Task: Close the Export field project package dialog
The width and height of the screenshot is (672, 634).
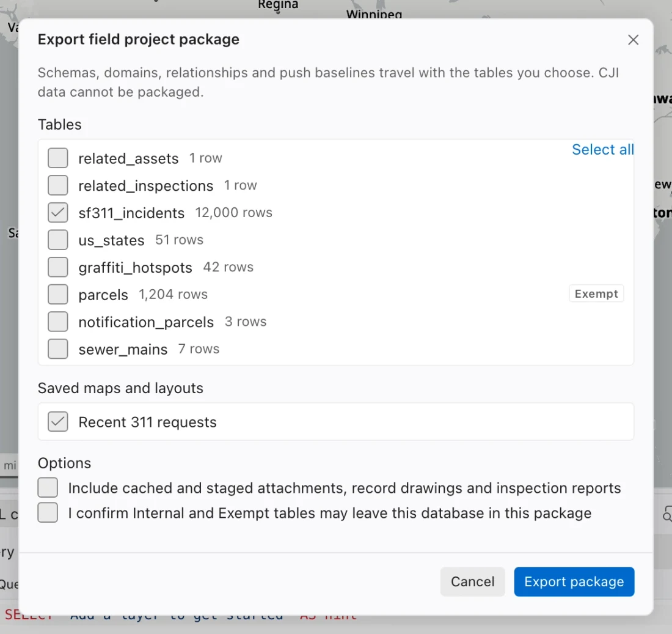Action: 633,40
